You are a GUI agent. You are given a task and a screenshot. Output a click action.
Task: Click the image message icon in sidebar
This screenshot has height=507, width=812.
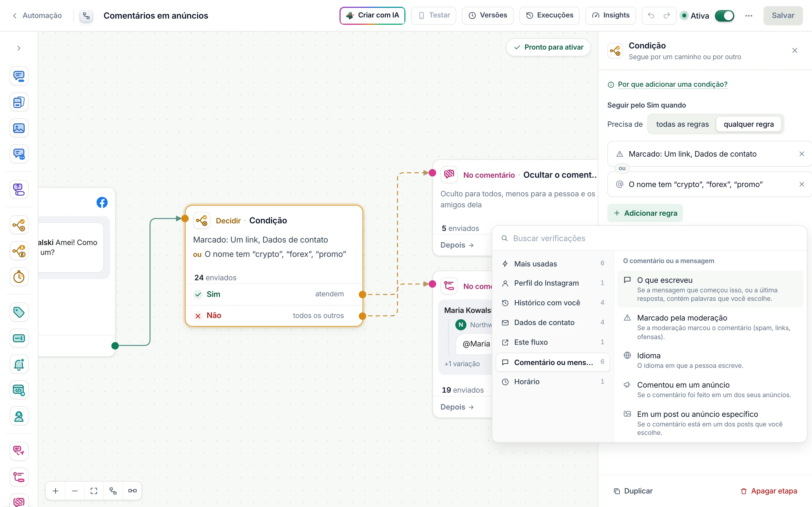19,128
